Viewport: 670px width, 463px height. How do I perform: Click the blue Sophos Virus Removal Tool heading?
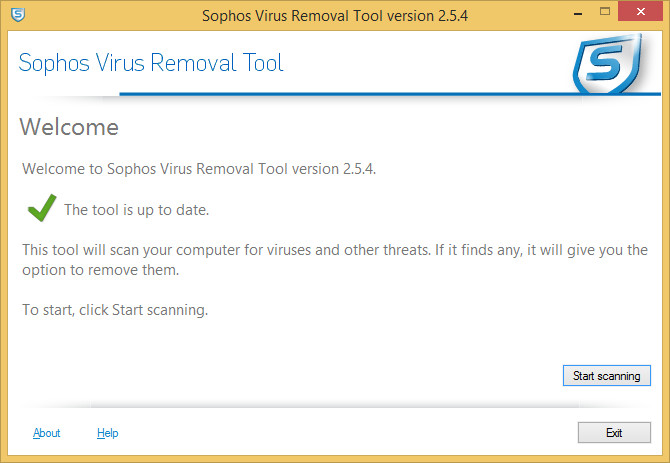(x=151, y=63)
